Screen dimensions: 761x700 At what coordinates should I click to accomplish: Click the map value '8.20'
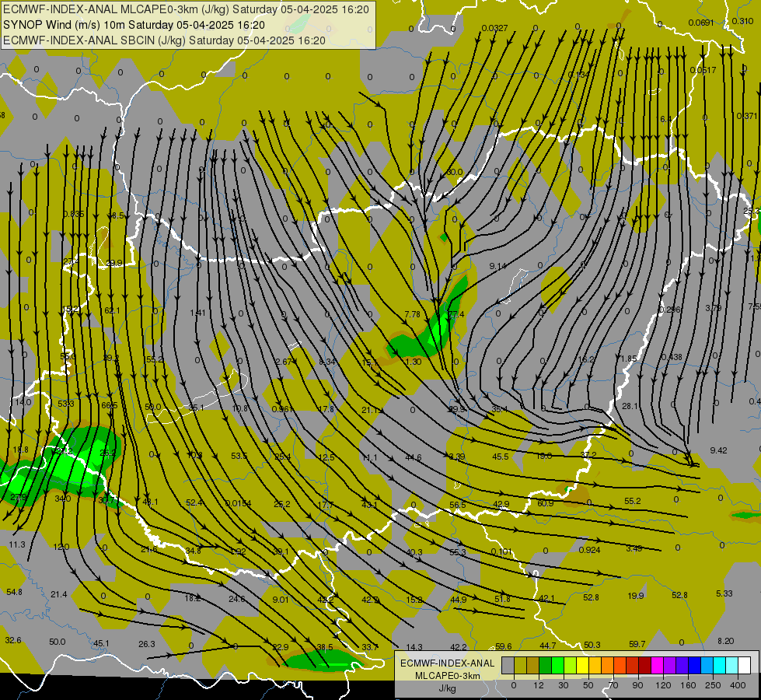point(725,641)
